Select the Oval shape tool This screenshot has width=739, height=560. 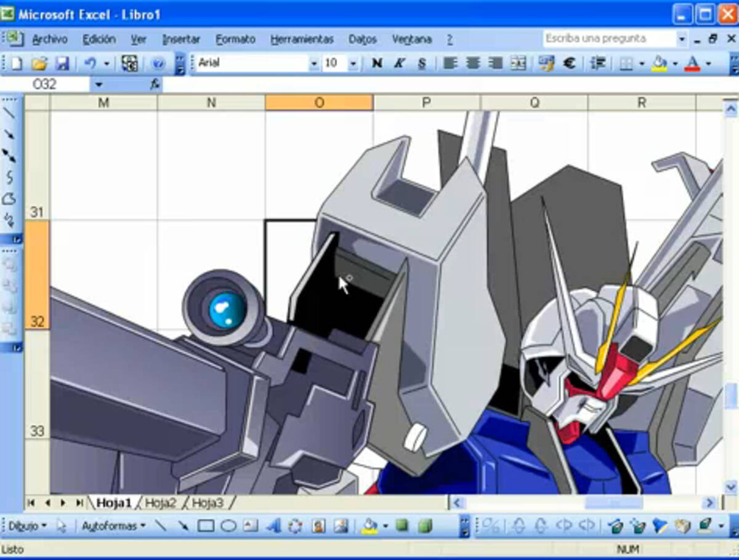click(228, 526)
